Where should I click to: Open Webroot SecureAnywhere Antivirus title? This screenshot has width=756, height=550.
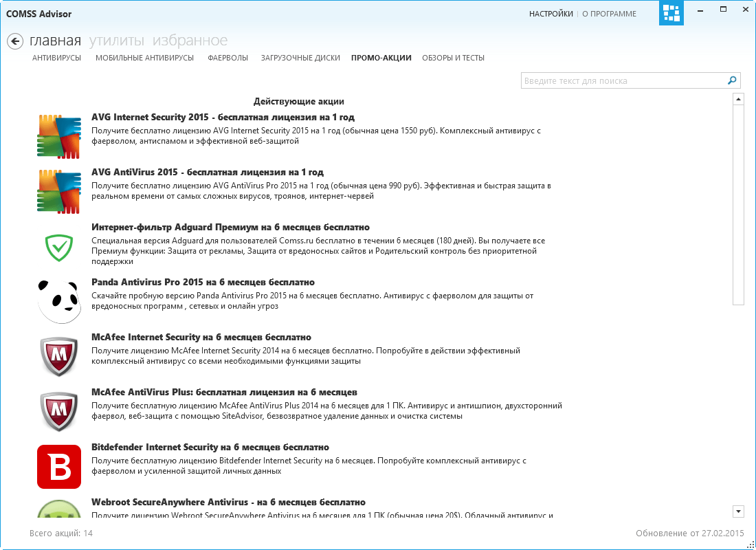[x=229, y=503]
